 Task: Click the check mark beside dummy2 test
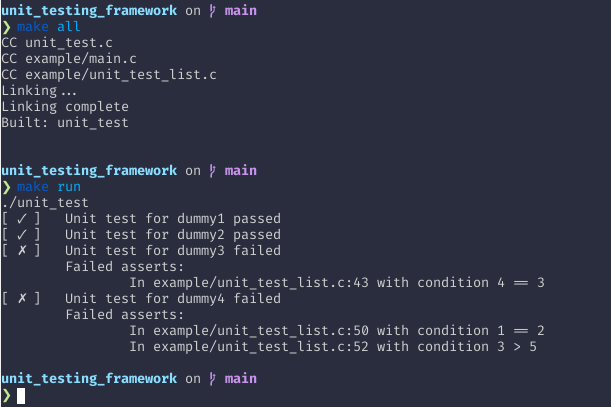[21, 234]
